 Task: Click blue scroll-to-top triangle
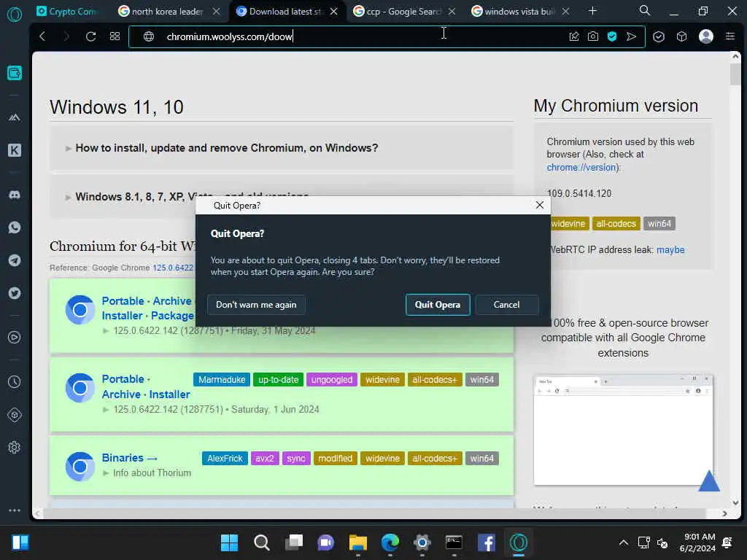tap(709, 481)
